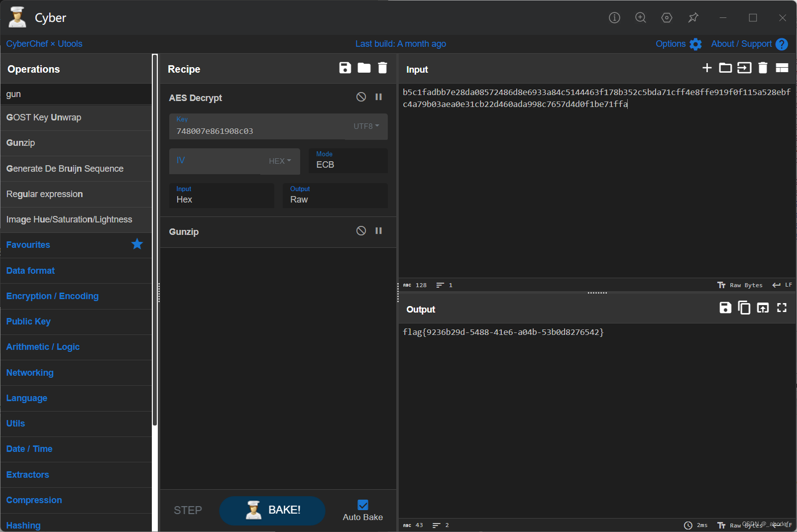Save output to file
This screenshot has height=532, width=797.
point(725,308)
